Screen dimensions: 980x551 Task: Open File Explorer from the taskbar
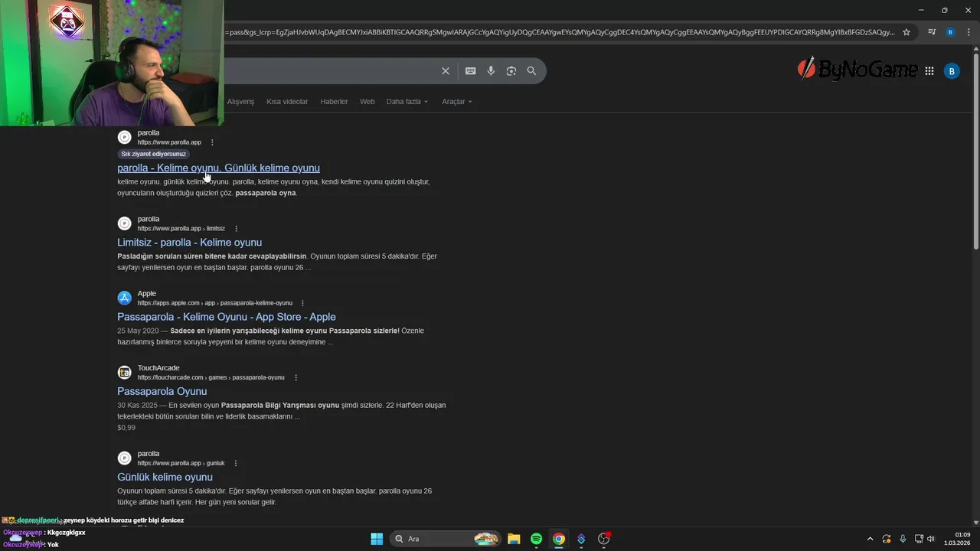tap(514, 539)
